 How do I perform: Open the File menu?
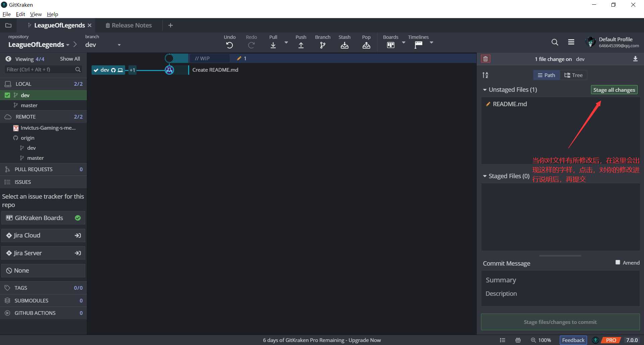(6, 14)
